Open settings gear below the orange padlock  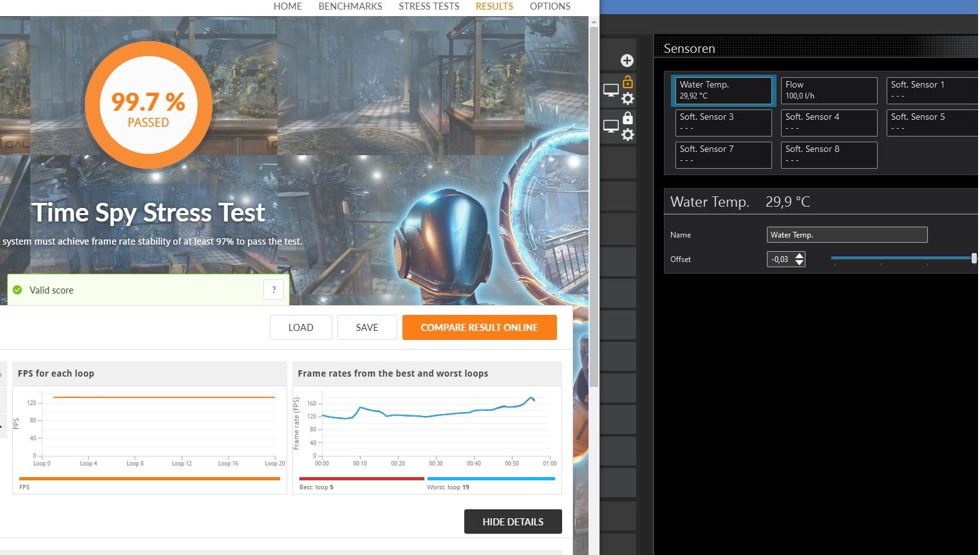(628, 99)
